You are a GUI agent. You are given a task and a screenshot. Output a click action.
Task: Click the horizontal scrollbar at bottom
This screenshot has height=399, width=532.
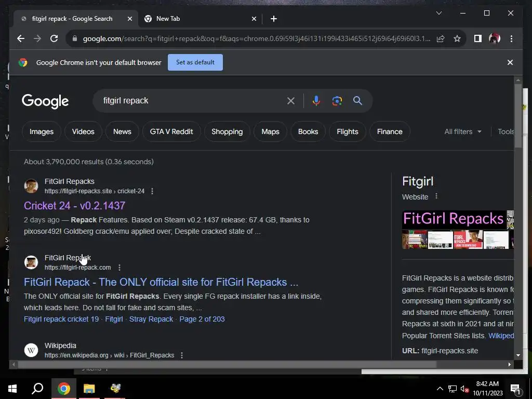pyautogui.click(x=227, y=364)
